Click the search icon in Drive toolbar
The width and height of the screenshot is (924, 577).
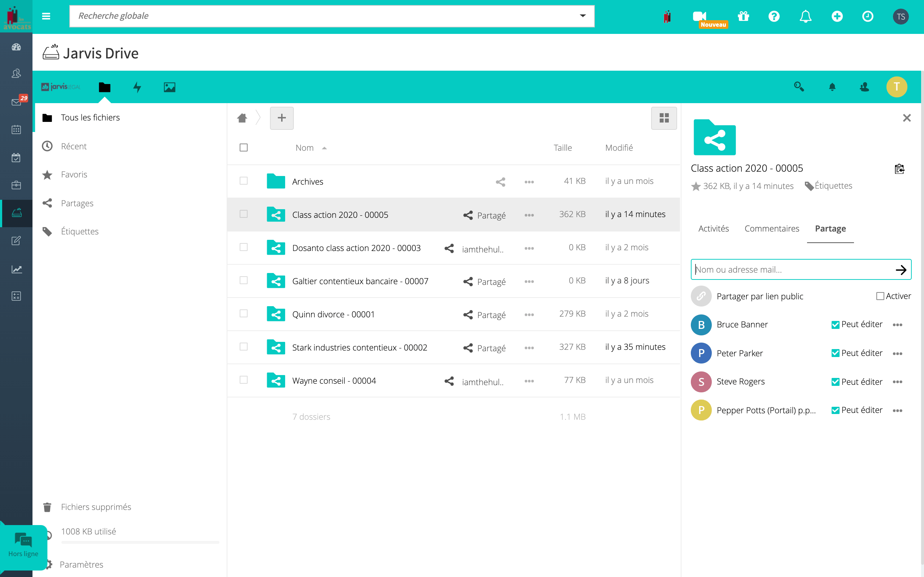tap(798, 87)
